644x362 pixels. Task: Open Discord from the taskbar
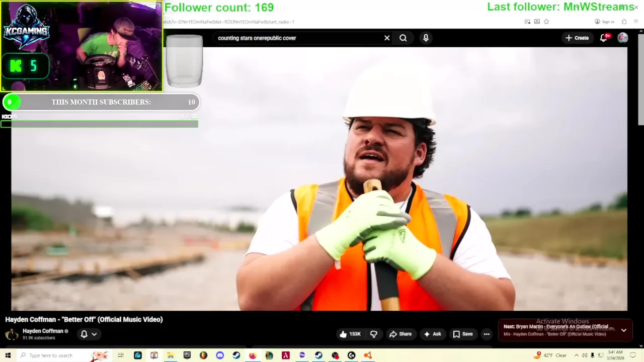click(220, 355)
